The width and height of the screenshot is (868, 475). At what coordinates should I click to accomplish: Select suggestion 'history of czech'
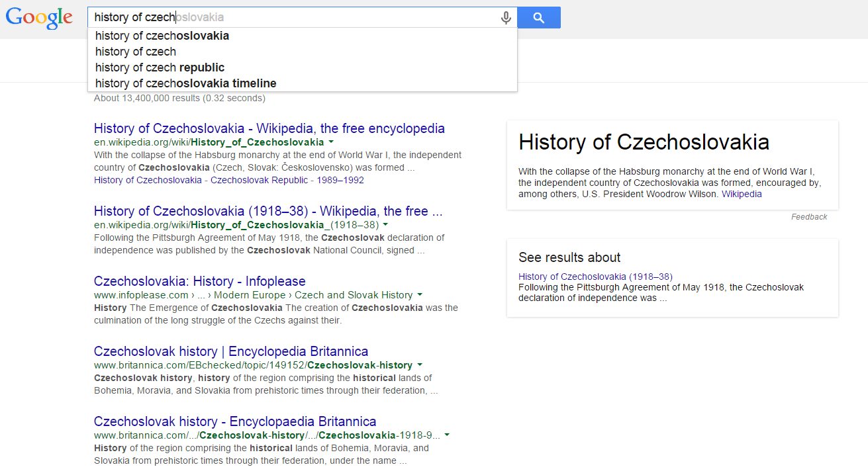click(x=303, y=52)
